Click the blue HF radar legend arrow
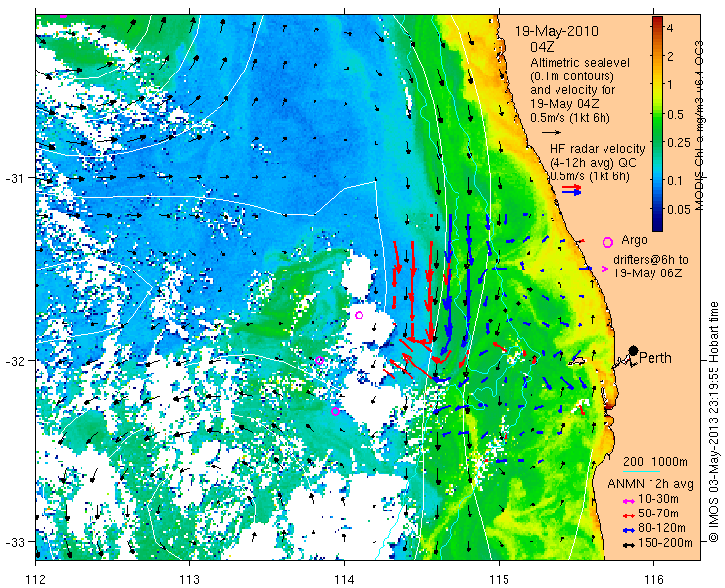Image resolution: width=725 pixels, height=588 pixels. (x=571, y=192)
